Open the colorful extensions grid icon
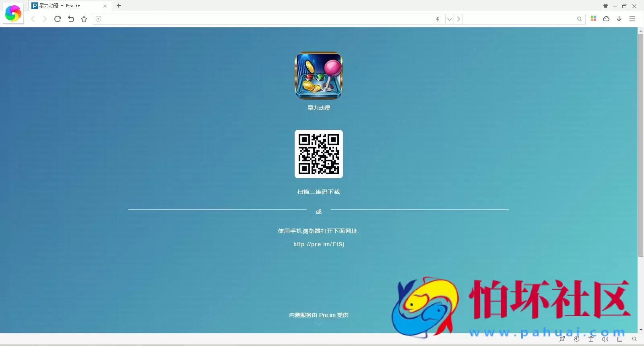 click(593, 19)
